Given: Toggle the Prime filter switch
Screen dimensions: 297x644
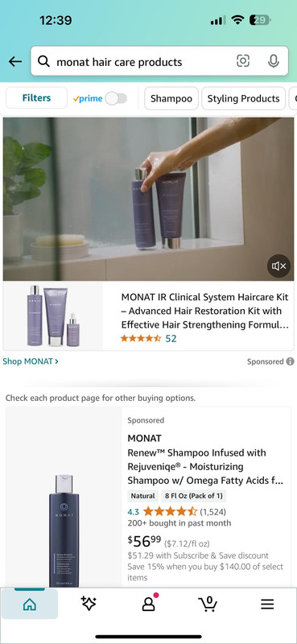Looking at the screenshot, I should 116,98.
